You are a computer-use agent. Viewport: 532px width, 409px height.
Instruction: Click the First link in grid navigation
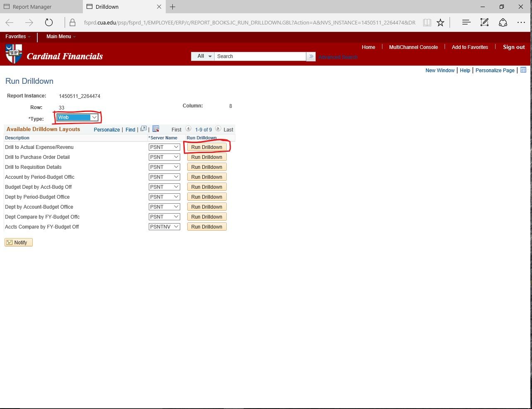[x=177, y=130]
